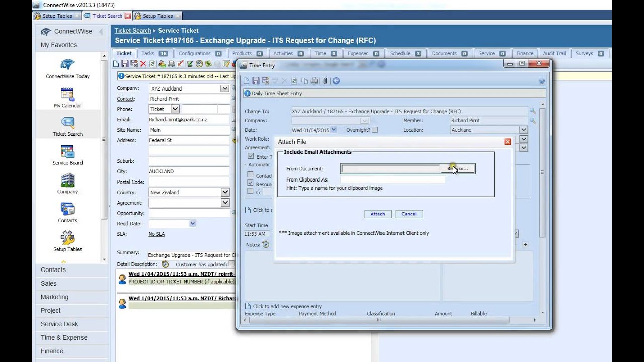Open My Calendar from sidebar
Screen dimensions: 644x362
67,98
